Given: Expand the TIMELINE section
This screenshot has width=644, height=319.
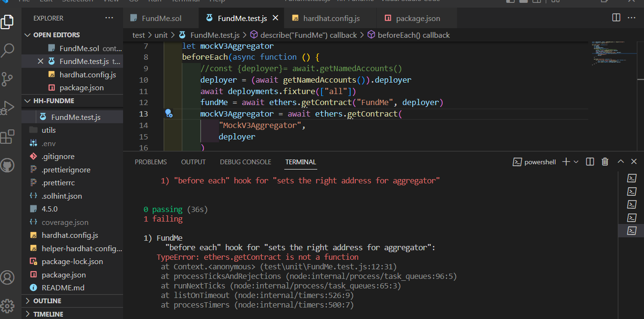Looking at the screenshot, I should [x=72, y=314].
